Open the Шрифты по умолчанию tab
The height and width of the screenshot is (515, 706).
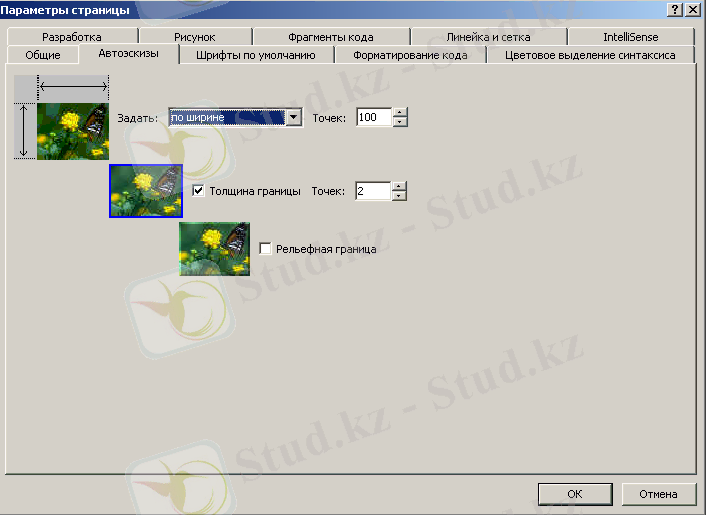(x=256, y=55)
